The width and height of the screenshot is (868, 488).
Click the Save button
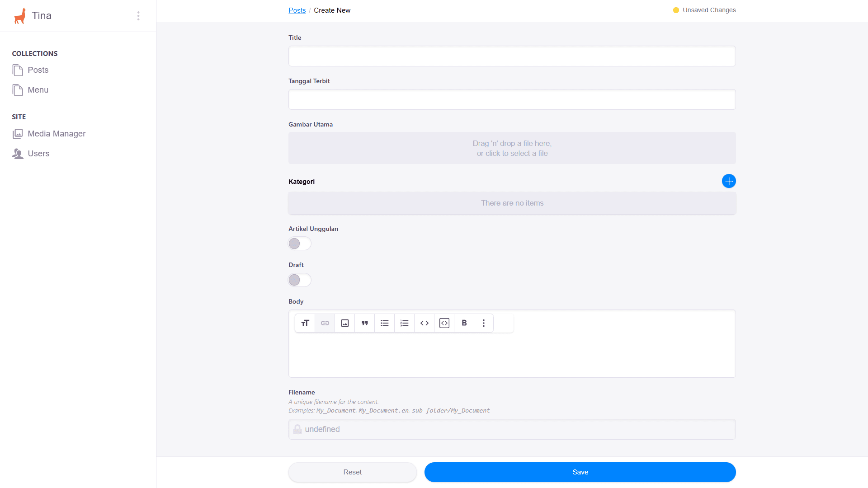[580, 472]
